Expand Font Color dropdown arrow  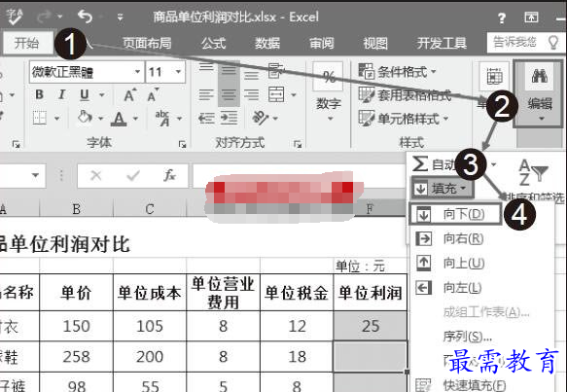point(135,119)
